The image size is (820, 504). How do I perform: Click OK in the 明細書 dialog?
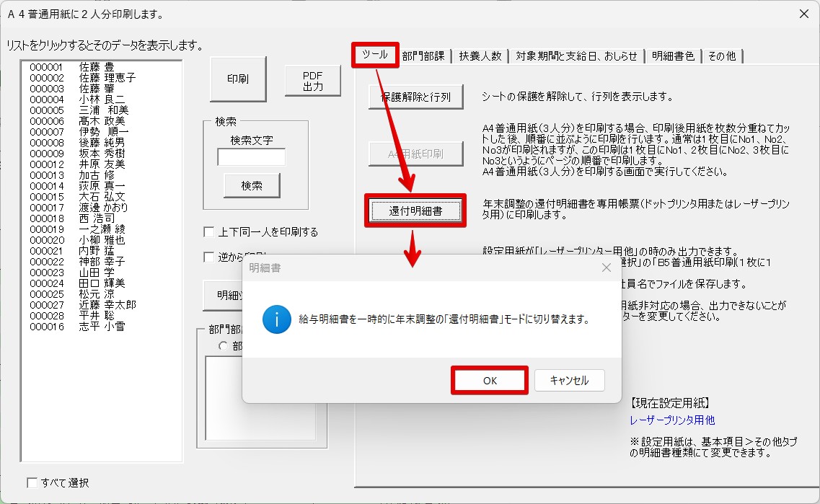click(x=490, y=381)
